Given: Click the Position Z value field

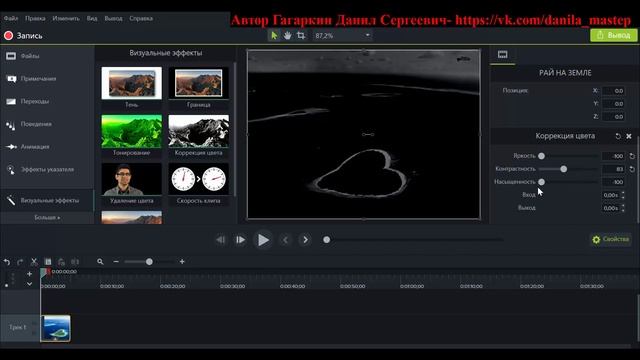Looking at the screenshot, I should point(613,117).
